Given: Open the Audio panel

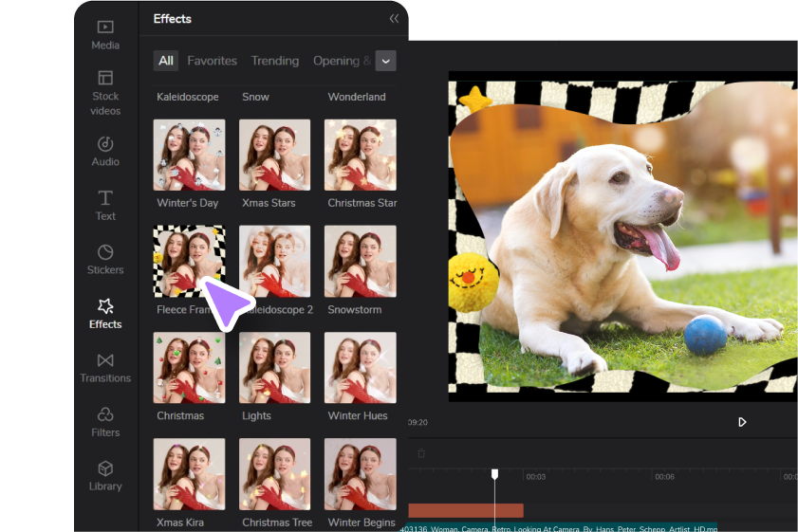Looking at the screenshot, I should 105,151.
